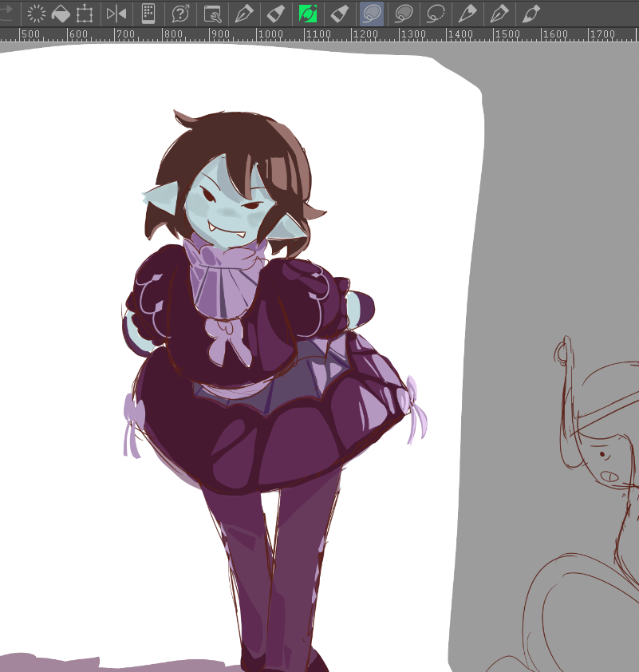
Task: Select the dark-filled lasso tool icon
Action: pos(404,14)
